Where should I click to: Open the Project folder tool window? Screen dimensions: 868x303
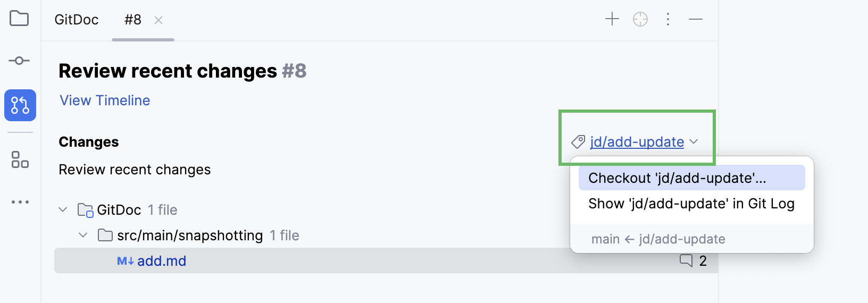[19, 19]
